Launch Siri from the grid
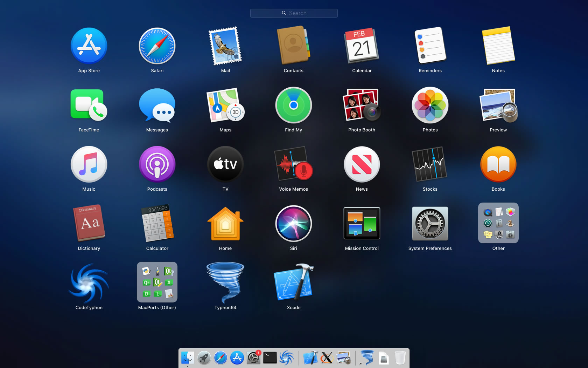Viewport: 588px width, 368px height. pyautogui.click(x=294, y=224)
